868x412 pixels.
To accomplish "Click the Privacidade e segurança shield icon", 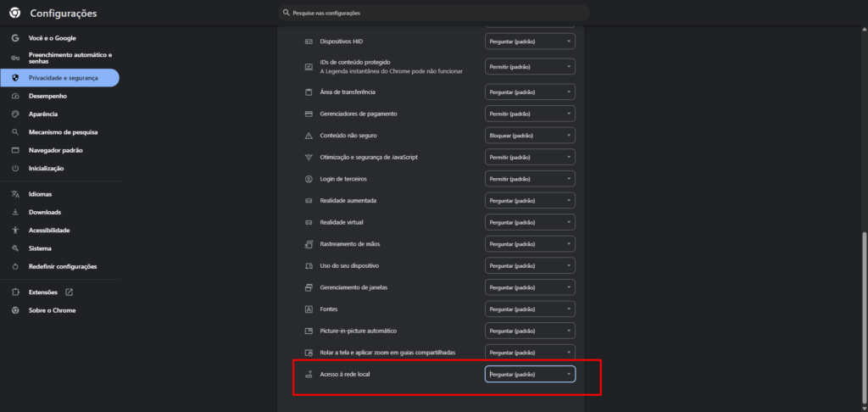I will 15,78.
